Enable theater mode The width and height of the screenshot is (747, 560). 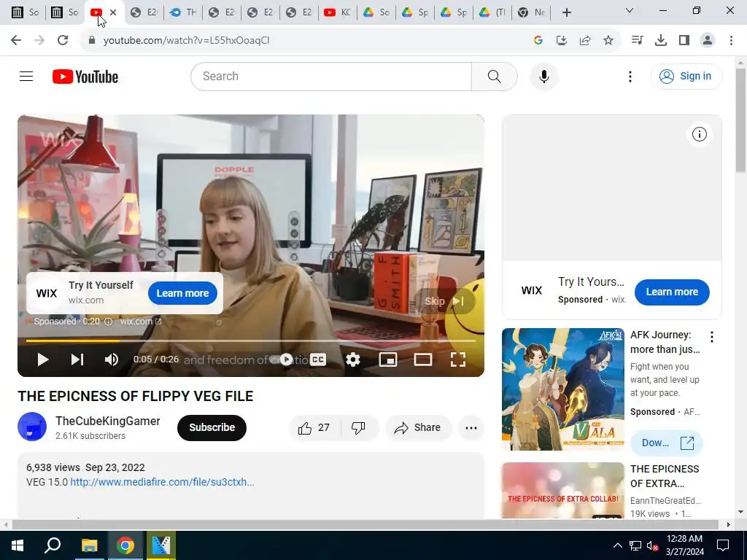pyautogui.click(x=422, y=359)
